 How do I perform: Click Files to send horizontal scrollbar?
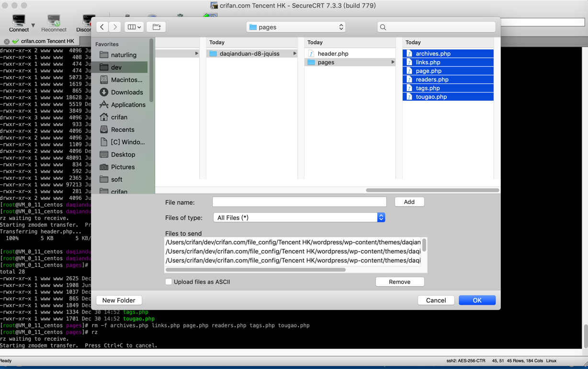(x=256, y=270)
